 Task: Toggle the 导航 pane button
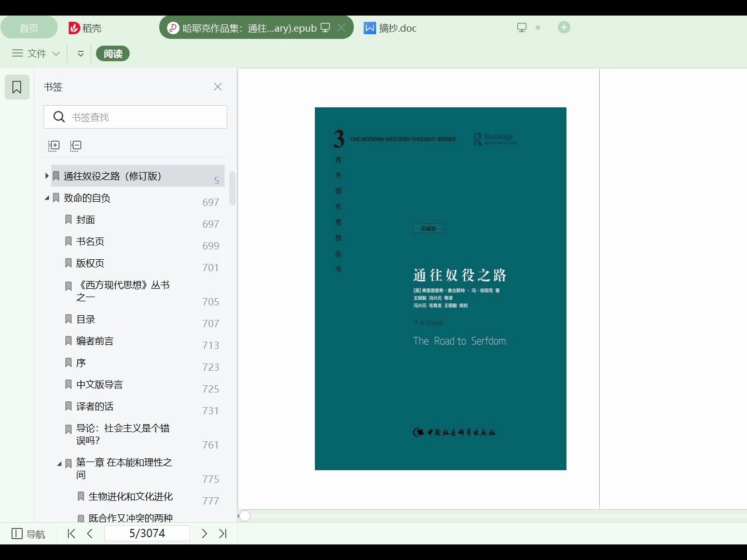pyautogui.click(x=29, y=534)
